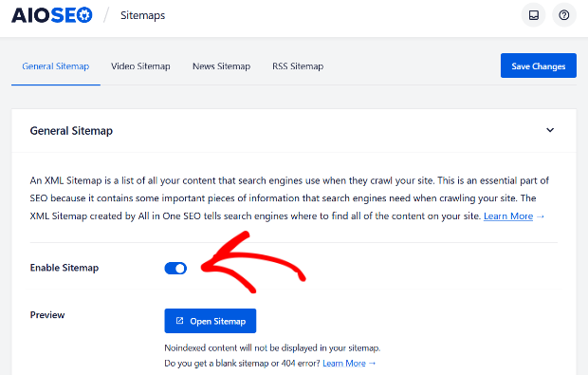Click the Sitemaps page title

(142, 15)
